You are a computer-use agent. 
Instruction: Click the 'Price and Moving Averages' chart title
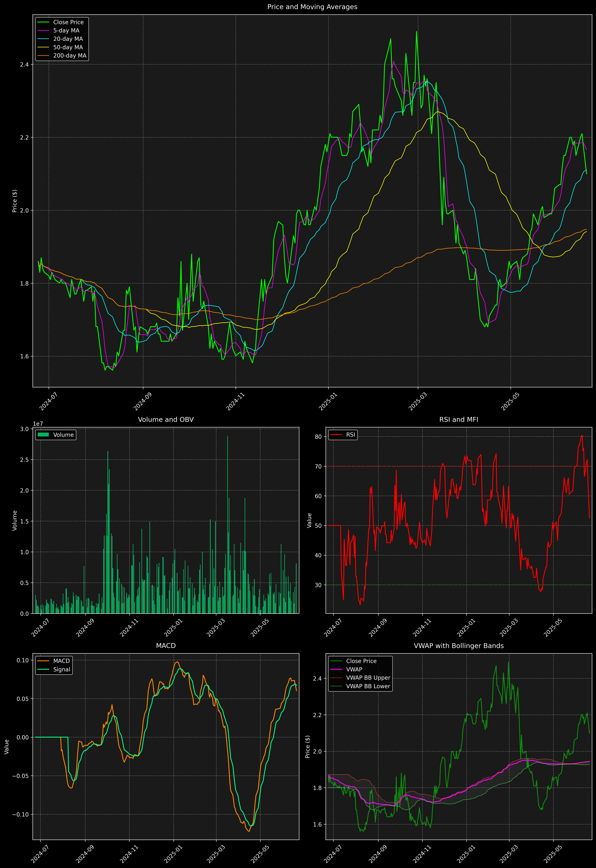[312, 7]
